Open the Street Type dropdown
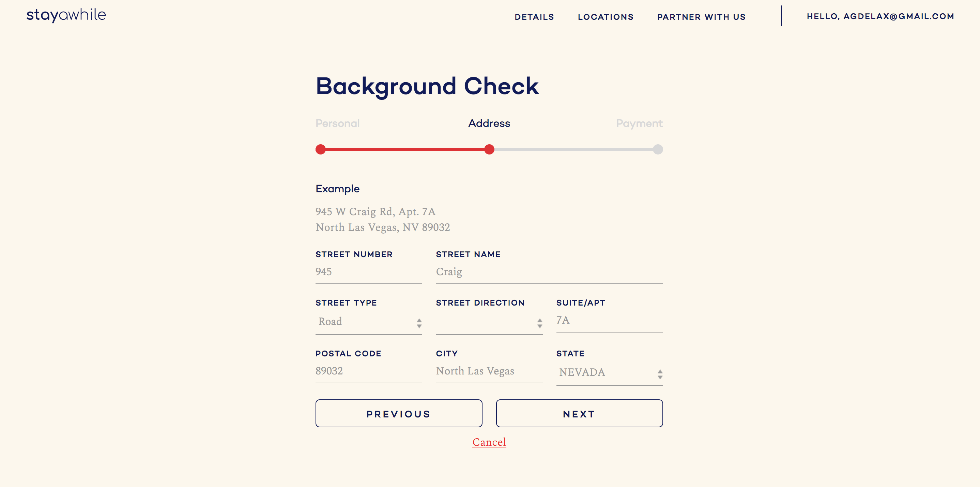Image resolution: width=980 pixels, height=487 pixels. pyautogui.click(x=369, y=322)
